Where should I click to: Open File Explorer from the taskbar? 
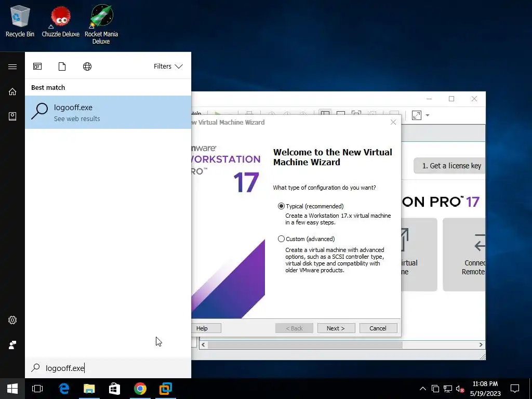(89, 389)
